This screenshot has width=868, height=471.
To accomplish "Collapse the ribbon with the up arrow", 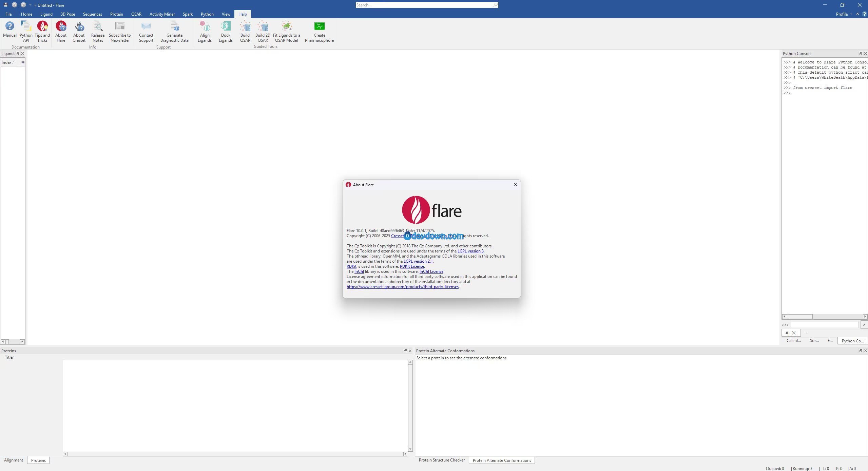I will tap(857, 14).
